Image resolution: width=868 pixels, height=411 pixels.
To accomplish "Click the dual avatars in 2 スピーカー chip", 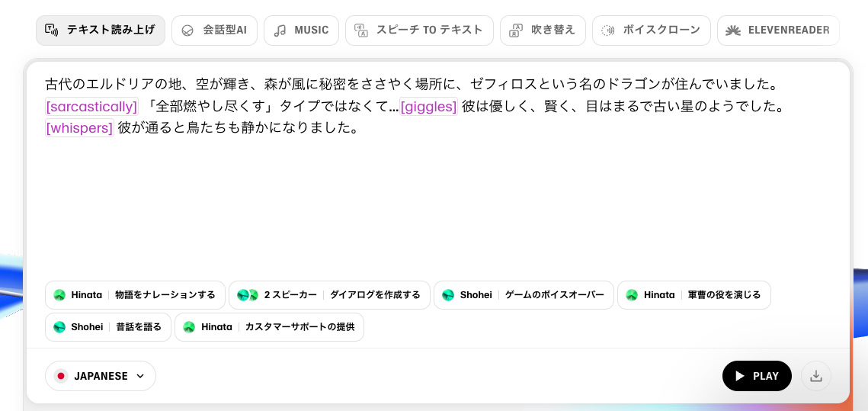I will coord(248,295).
